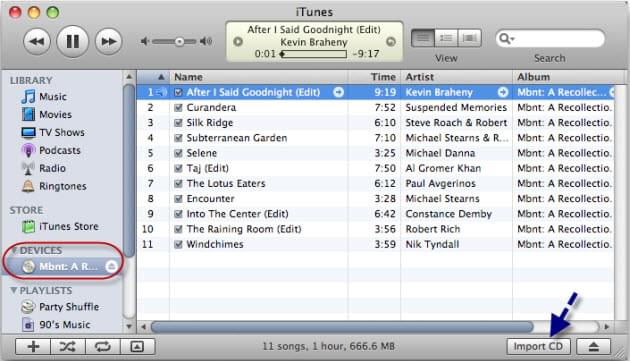The height and width of the screenshot is (361, 630).
Task: Click artist Al Gromer Khan
Action: click(x=443, y=168)
